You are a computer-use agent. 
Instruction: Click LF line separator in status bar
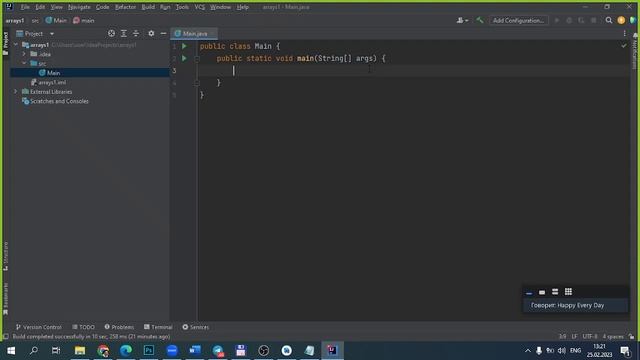[x=574, y=336]
